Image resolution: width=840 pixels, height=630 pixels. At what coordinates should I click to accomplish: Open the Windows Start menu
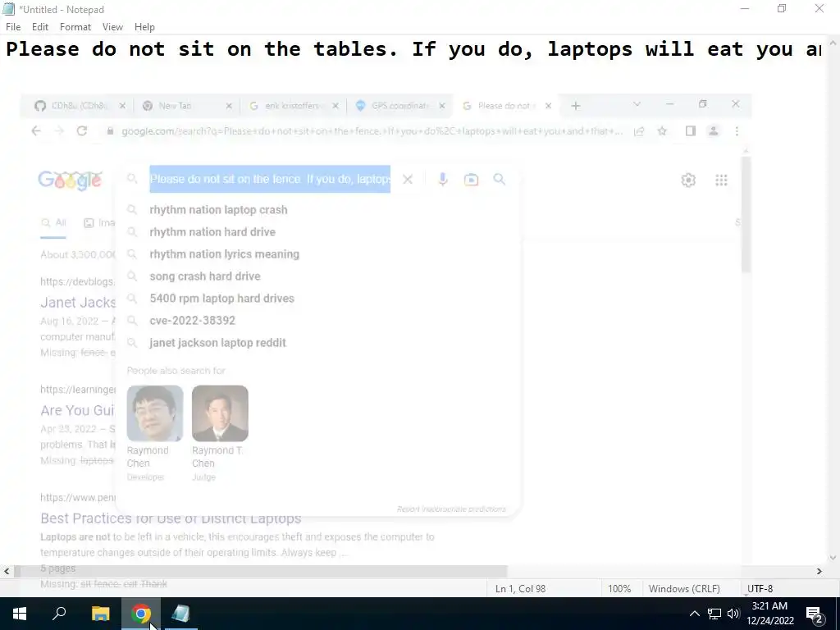(20, 614)
